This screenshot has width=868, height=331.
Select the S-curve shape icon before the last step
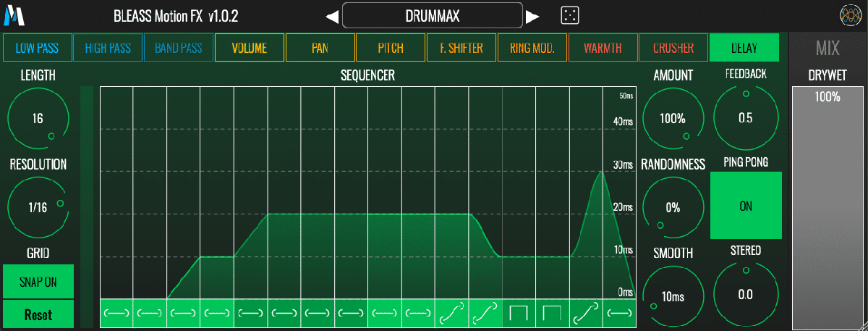[x=586, y=313]
